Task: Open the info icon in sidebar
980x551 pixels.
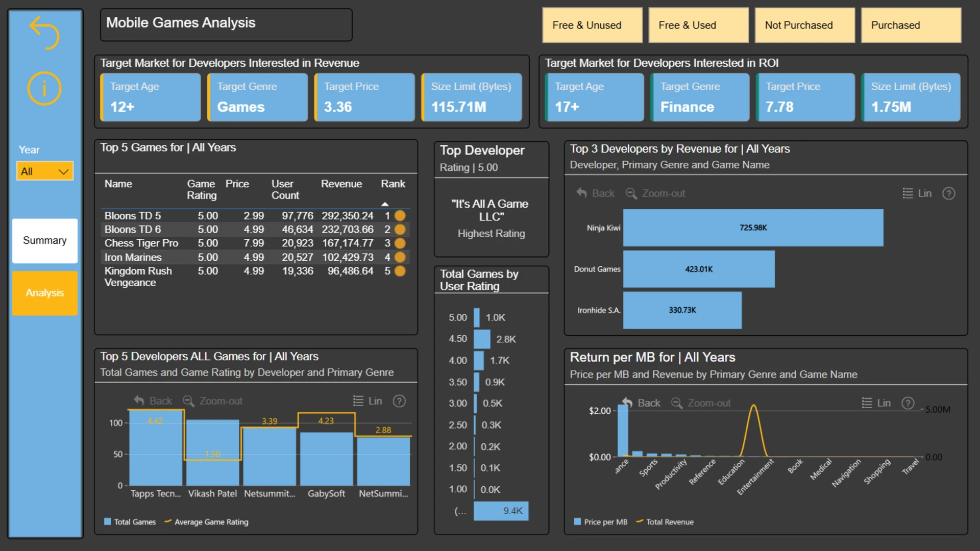Action: click(x=44, y=89)
